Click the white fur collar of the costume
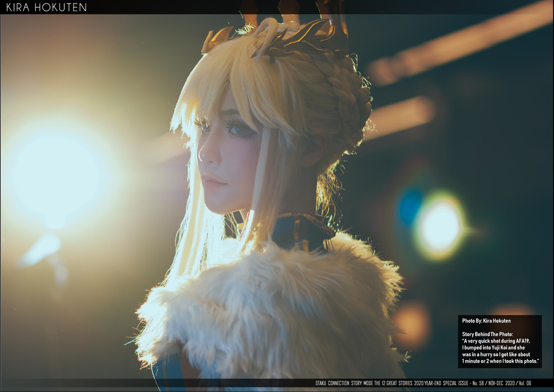This screenshot has height=392, width=554. [x=265, y=307]
